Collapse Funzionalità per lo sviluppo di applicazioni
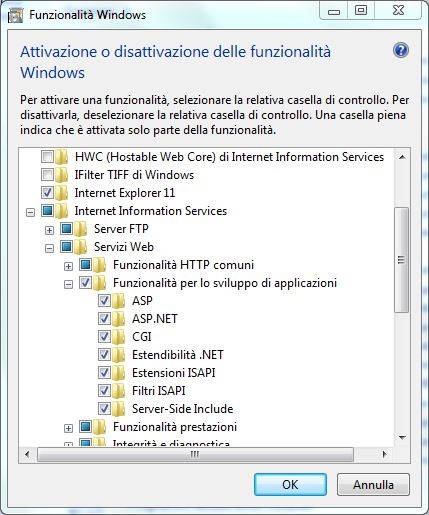Viewport: 429px width, 515px height. pyautogui.click(x=68, y=284)
